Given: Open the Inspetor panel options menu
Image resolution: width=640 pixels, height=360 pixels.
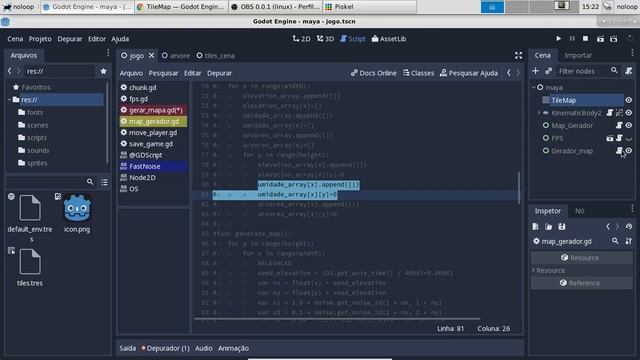Looking at the screenshot, I should (632, 208).
